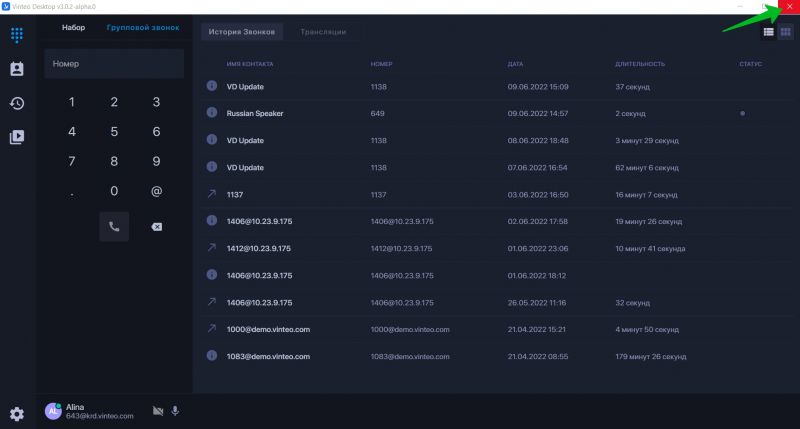Switch call history to grid view
The height and width of the screenshot is (429, 800).
pyautogui.click(x=785, y=32)
